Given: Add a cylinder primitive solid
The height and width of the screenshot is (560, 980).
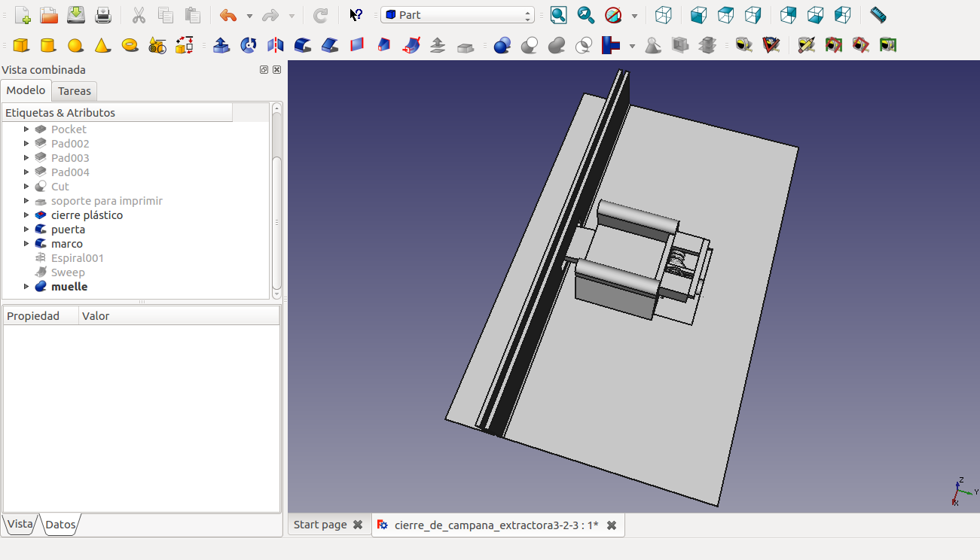Looking at the screenshot, I should click(x=48, y=46).
